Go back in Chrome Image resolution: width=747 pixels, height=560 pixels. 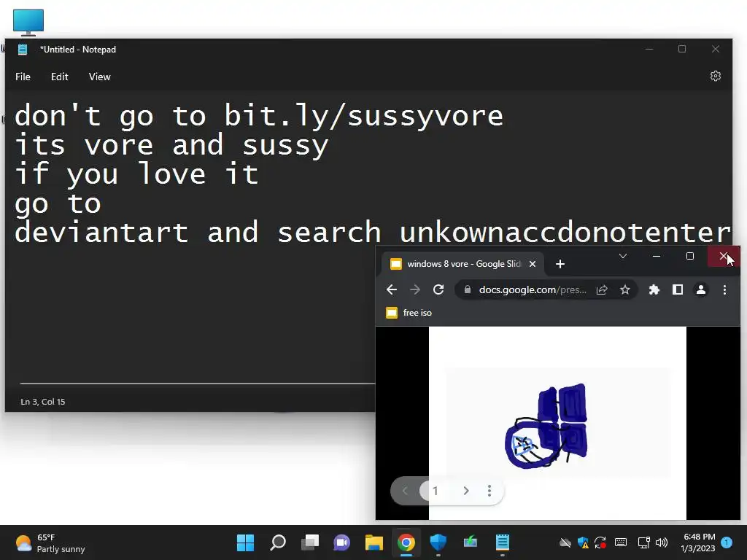[x=392, y=289]
